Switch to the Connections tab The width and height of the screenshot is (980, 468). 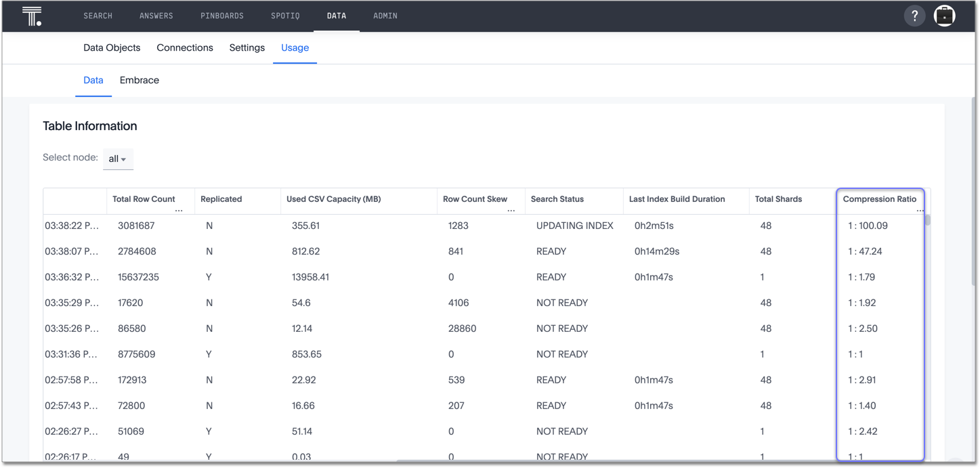click(185, 48)
